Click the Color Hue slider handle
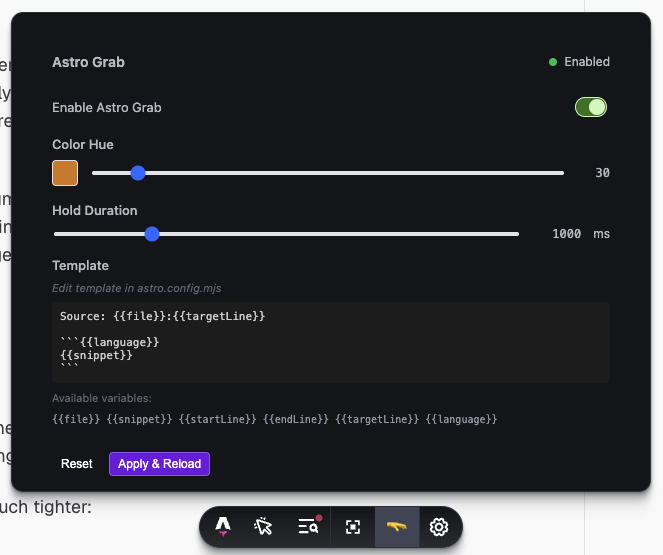 [138, 173]
